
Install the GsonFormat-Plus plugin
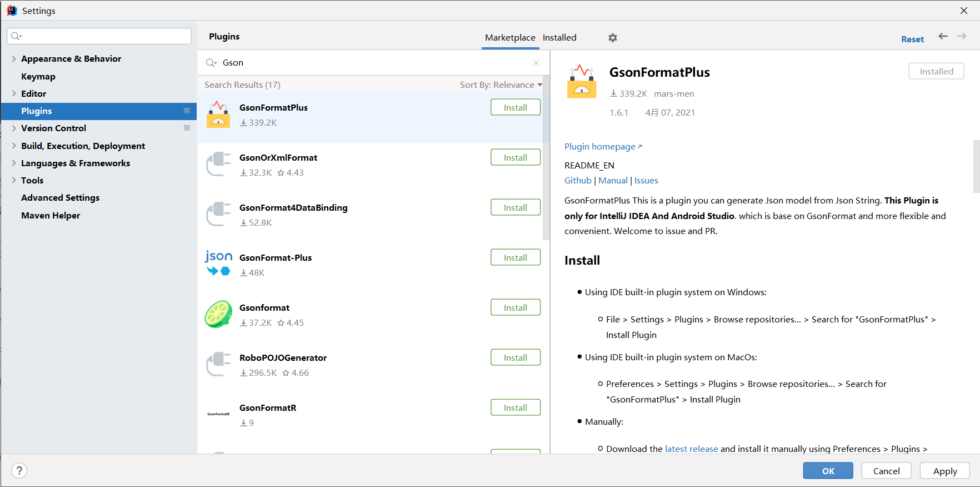click(516, 257)
